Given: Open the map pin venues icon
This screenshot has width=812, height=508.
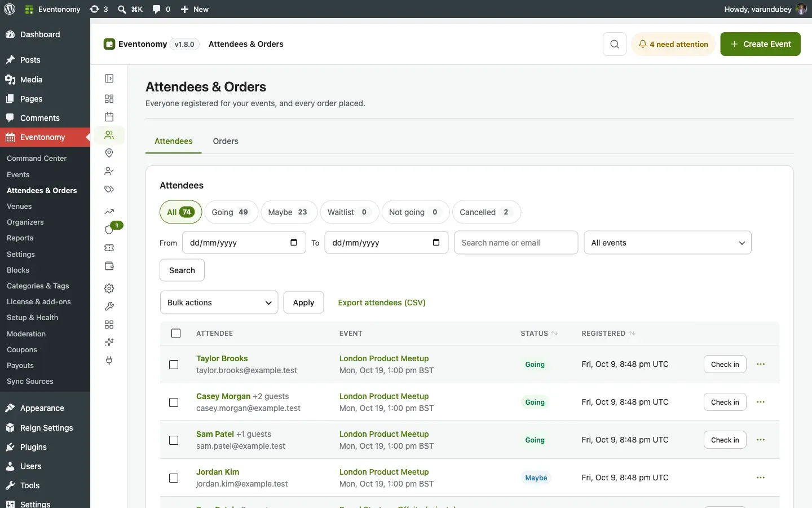Looking at the screenshot, I should click(109, 153).
